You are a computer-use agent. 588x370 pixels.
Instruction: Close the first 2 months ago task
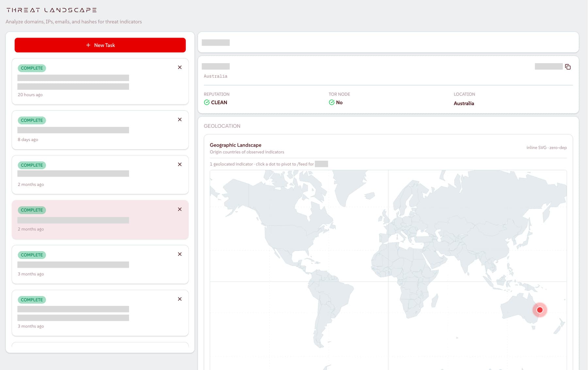coord(180,164)
